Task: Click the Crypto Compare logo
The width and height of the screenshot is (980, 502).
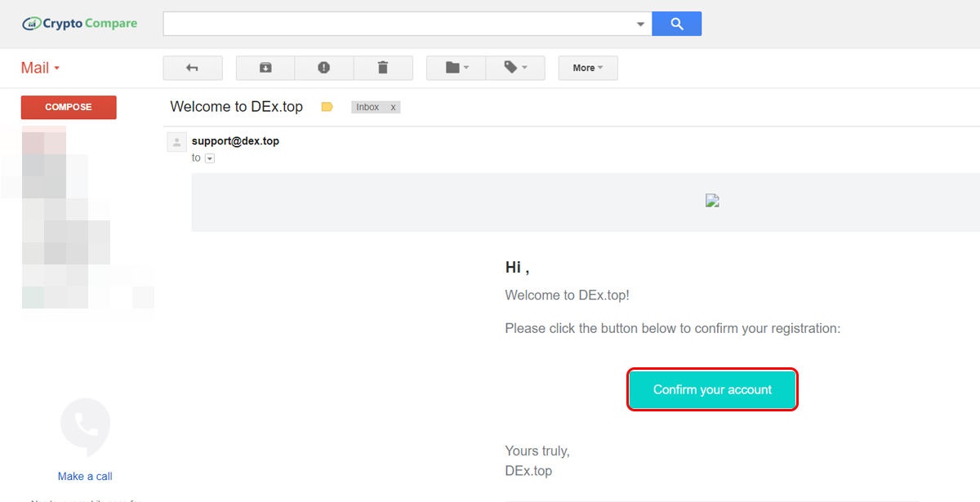Action: coord(80,24)
